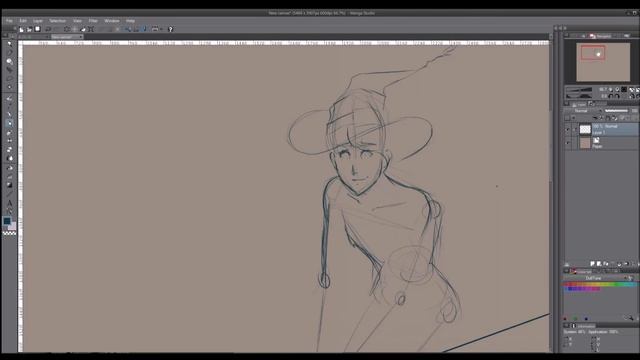
Task: Click the Open file toolbar icon
Action: [29, 29]
